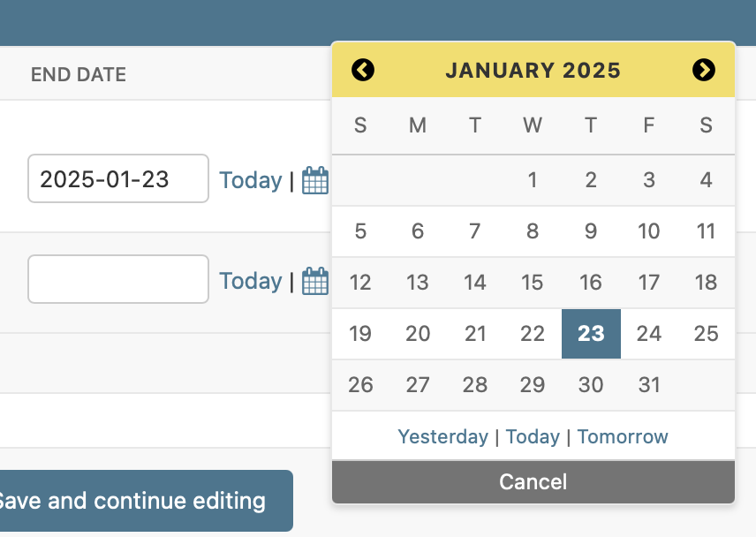
Task: Pick January 31 in calendar
Action: [x=649, y=385]
